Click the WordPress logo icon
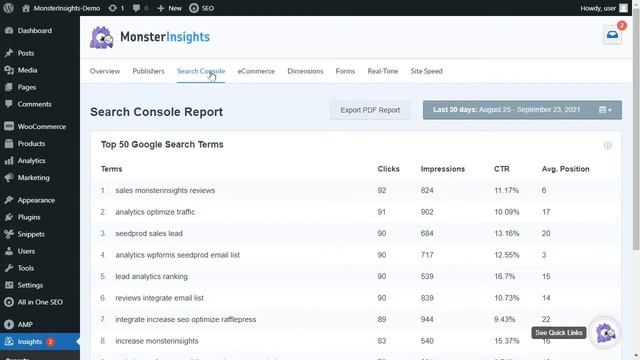This screenshot has height=360, width=640. (x=8, y=8)
